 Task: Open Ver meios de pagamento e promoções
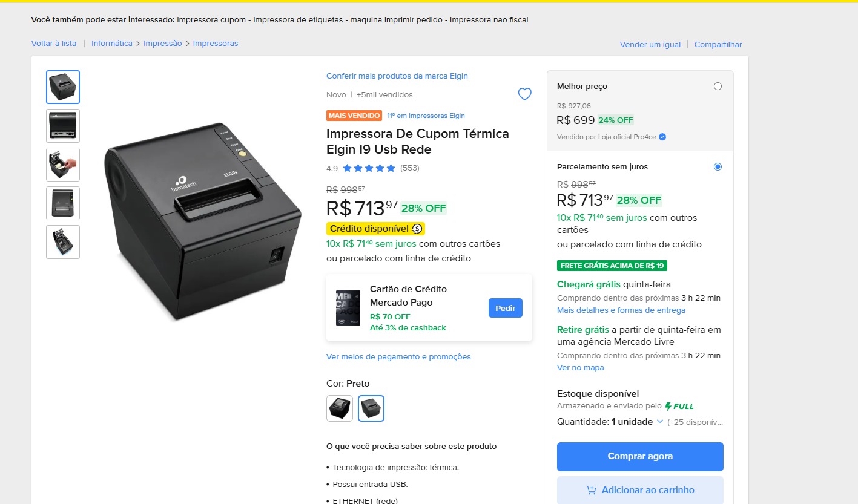(x=398, y=357)
